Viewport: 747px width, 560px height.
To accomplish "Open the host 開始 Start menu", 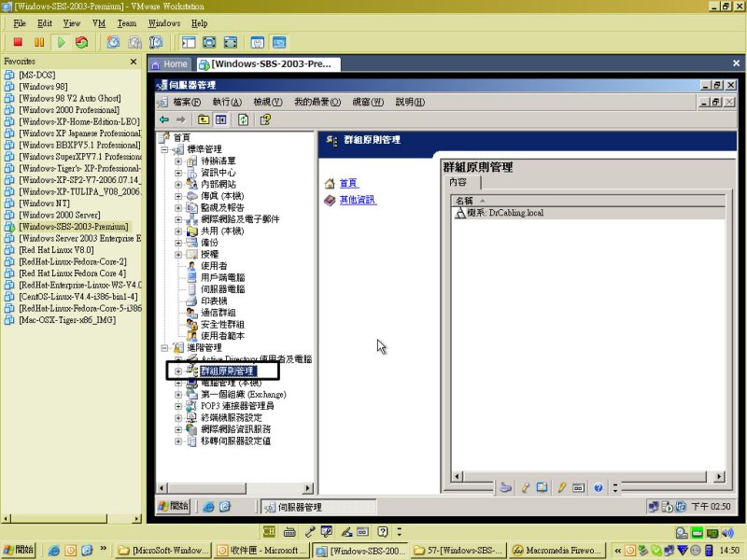I will click(19, 550).
